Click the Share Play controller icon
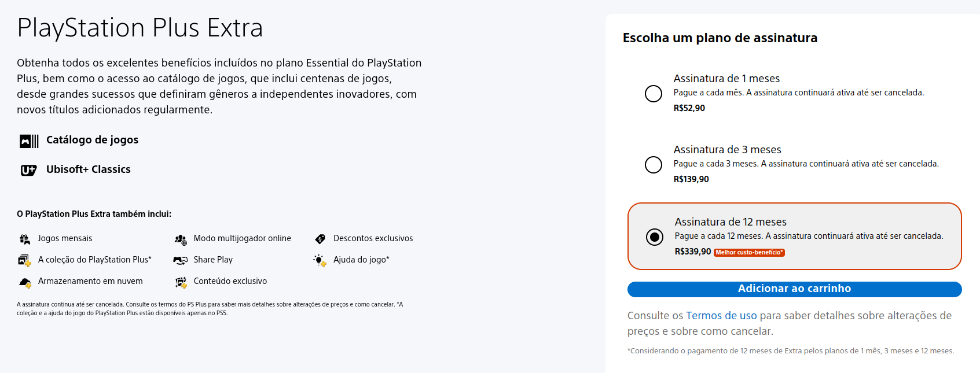Screen dimensions: 980x373 point(181,260)
